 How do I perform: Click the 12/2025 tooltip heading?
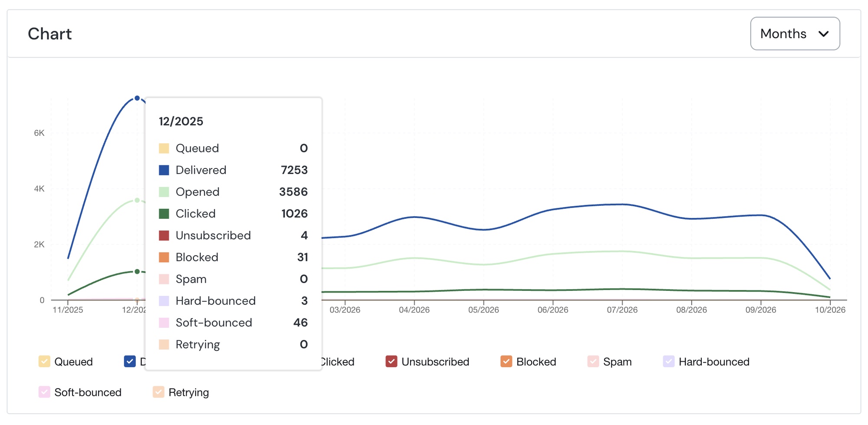pyautogui.click(x=181, y=122)
